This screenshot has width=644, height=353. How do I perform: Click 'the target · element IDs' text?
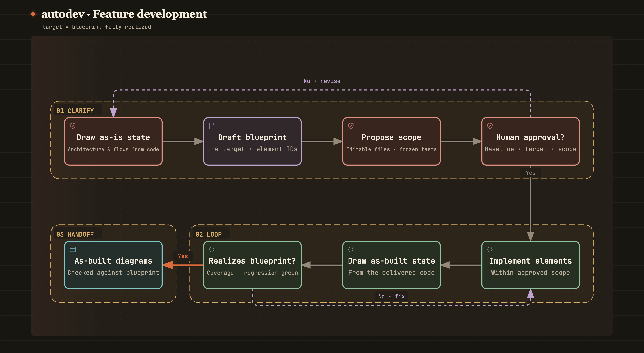click(252, 149)
